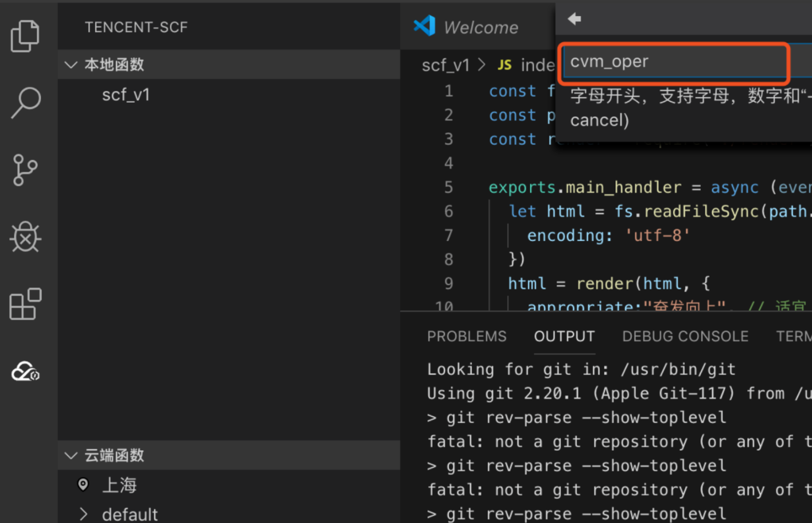Click the location pin icon beside 上海
Screen dimensions: 812x523
(x=83, y=485)
